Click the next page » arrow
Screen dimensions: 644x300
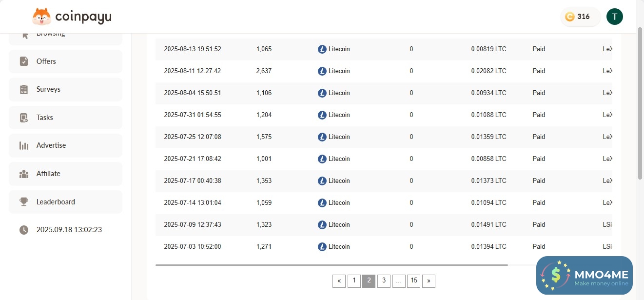[429, 280]
